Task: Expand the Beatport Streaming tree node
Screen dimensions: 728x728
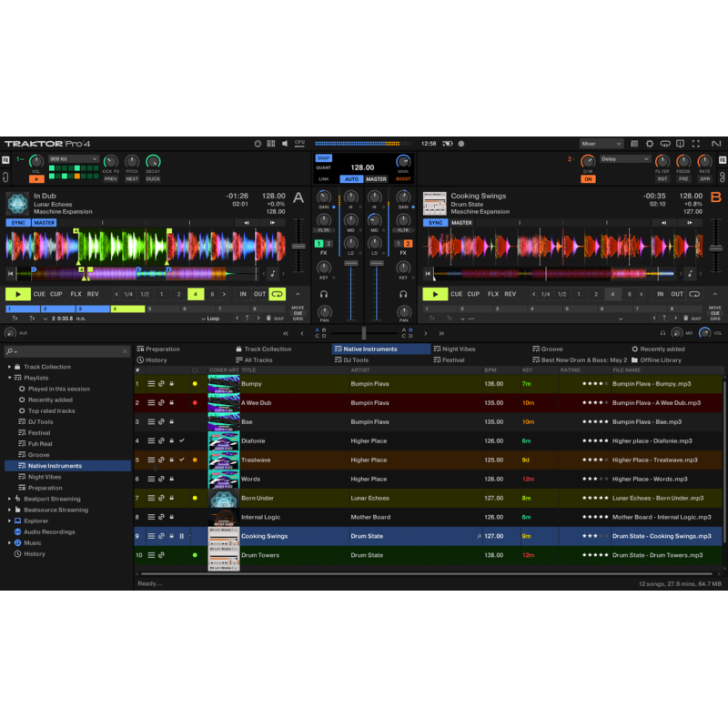Action: [9, 499]
